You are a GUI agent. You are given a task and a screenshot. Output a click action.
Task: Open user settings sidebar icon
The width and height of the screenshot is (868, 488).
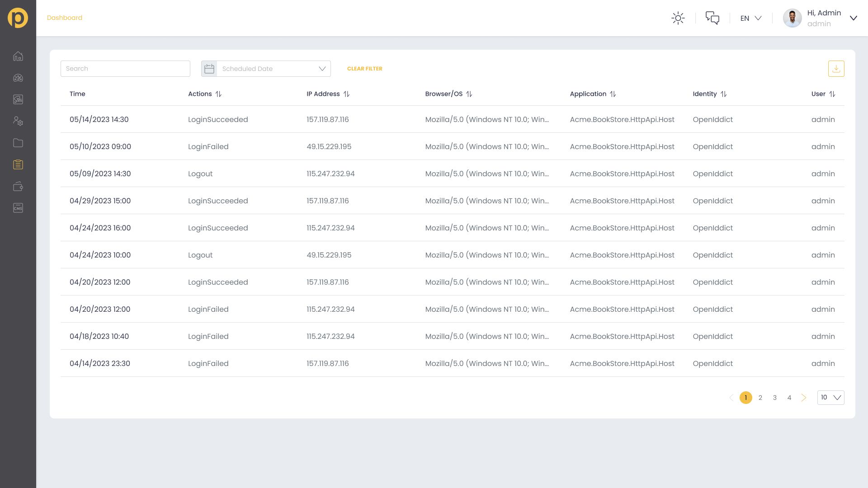tap(18, 121)
